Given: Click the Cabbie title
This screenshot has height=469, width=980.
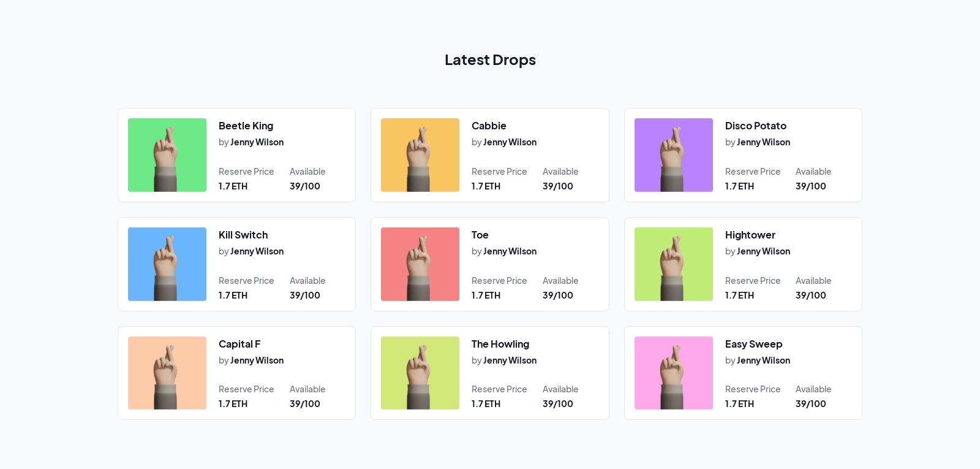Looking at the screenshot, I should pos(489,126).
